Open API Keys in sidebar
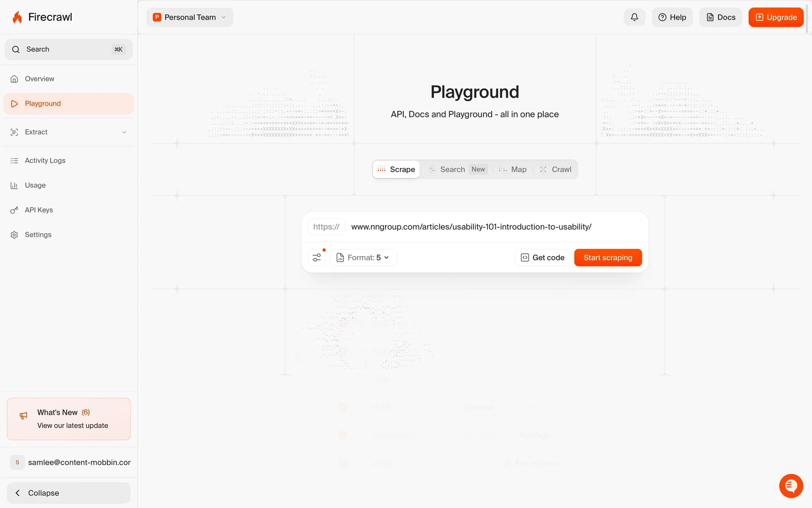 [x=38, y=210]
